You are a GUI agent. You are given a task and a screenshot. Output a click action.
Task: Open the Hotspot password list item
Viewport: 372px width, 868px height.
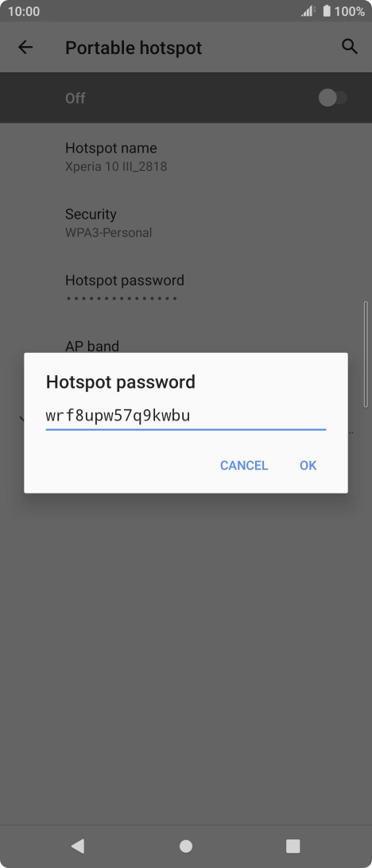[x=186, y=289]
